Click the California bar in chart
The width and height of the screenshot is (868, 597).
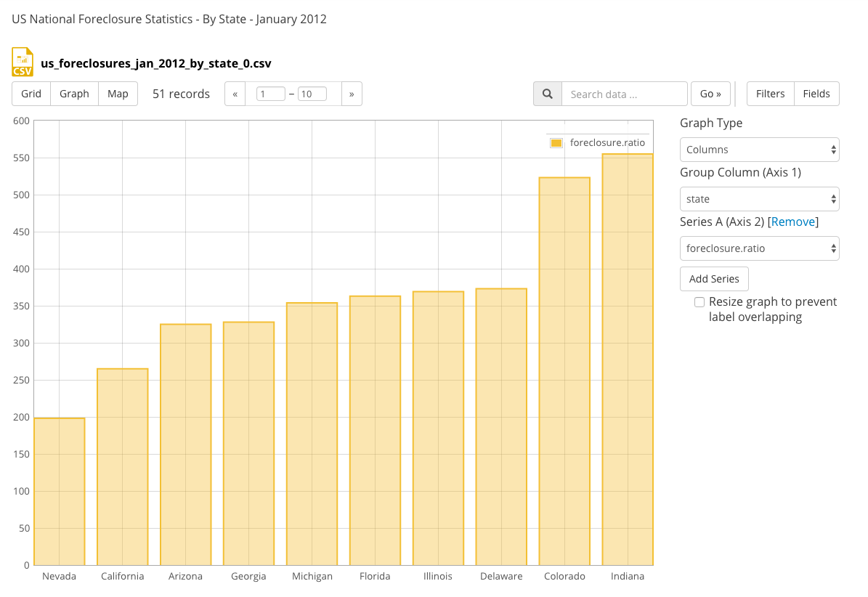pyautogui.click(x=122, y=466)
